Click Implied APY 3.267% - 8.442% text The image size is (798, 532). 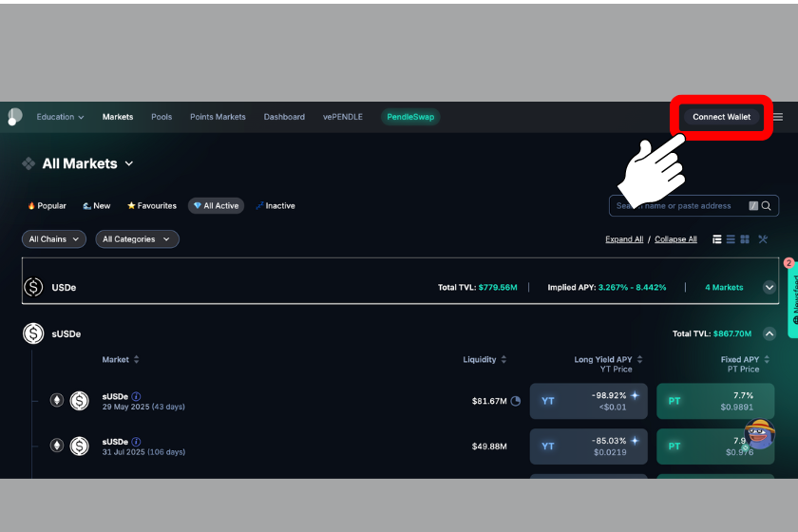[607, 287]
